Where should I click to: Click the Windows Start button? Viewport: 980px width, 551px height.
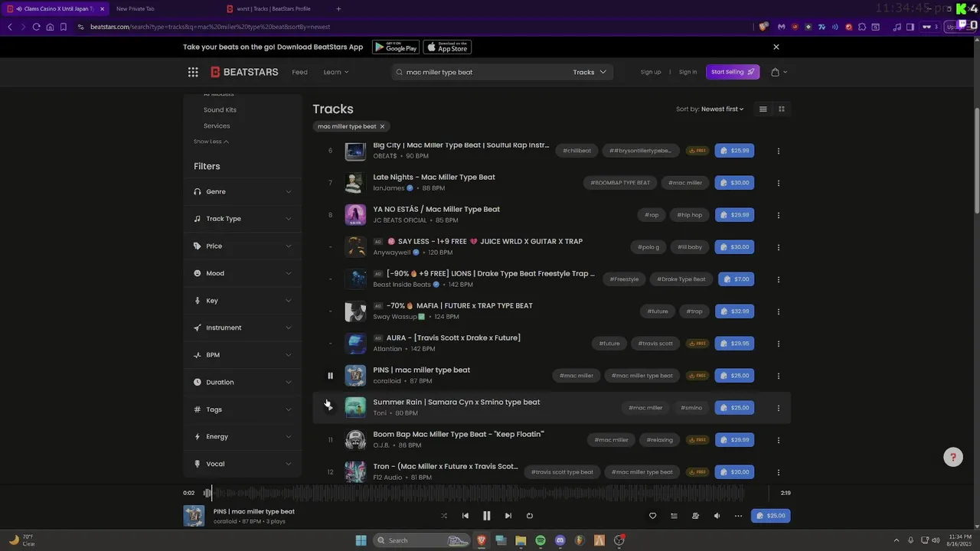361,540
